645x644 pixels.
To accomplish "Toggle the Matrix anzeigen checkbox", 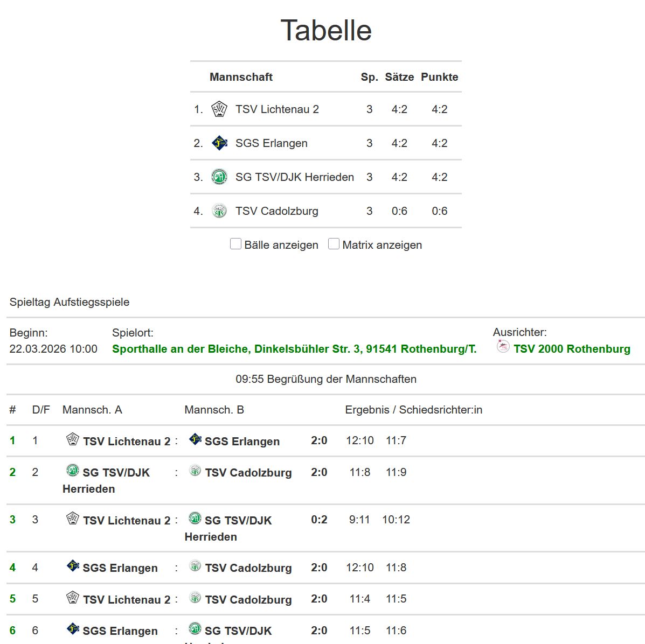I will pos(334,244).
